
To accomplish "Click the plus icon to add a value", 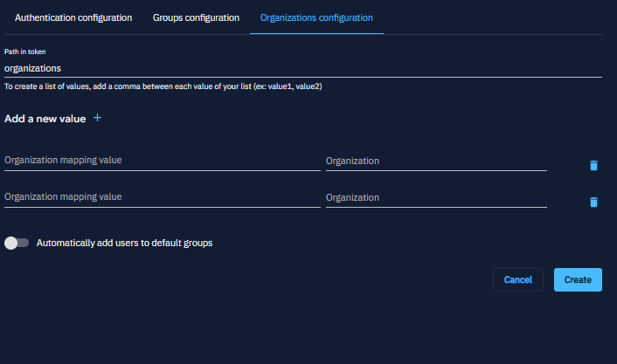I will [x=97, y=118].
